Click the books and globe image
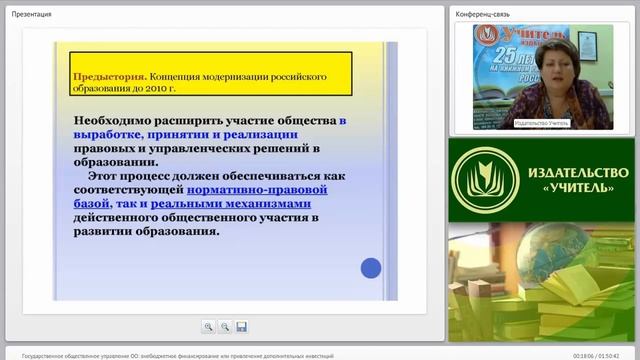The width and height of the screenshot is (640, 360). [541, 282]
